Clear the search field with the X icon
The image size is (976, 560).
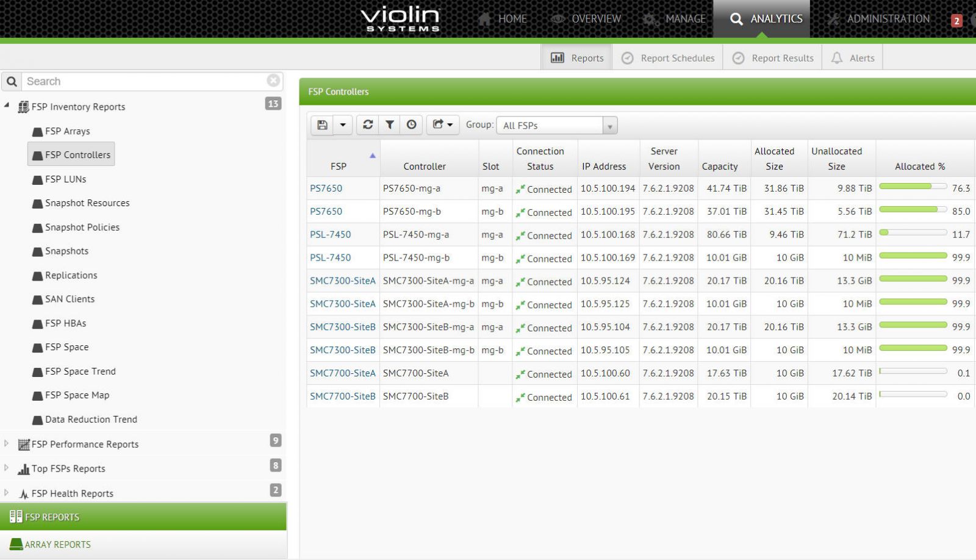point(273,81)
